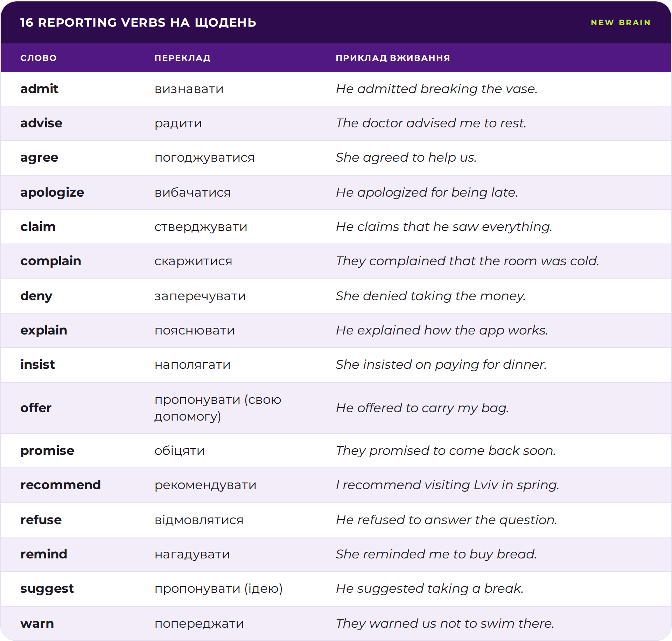Click the NEW BRAIN logo text
672x641 pixels.
[621, 22]
